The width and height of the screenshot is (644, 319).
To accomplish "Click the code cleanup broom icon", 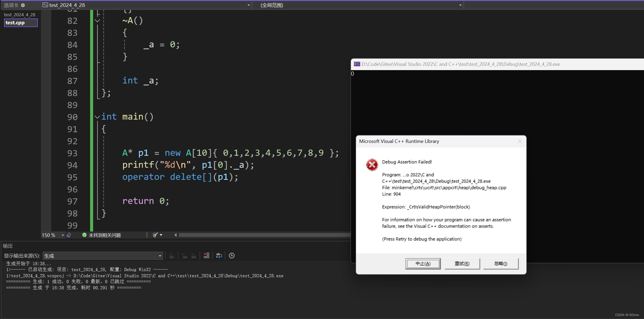I will (x=155, y=235).
